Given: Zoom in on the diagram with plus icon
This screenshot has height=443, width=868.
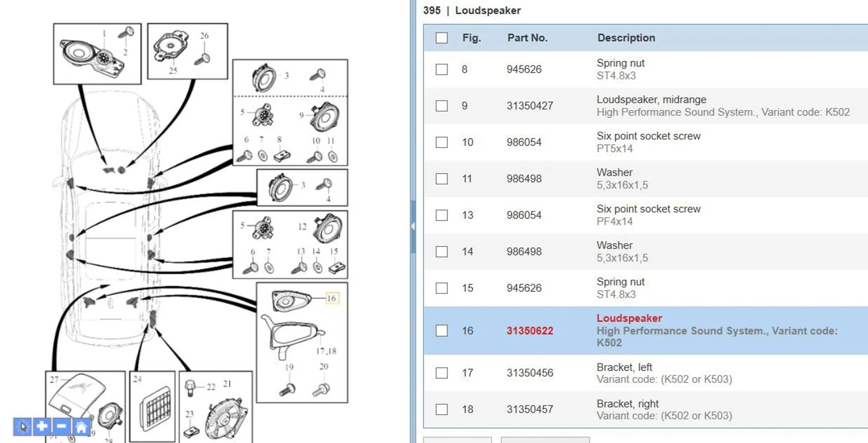Looking at the screenshot, I should click(x=42, y=426).
